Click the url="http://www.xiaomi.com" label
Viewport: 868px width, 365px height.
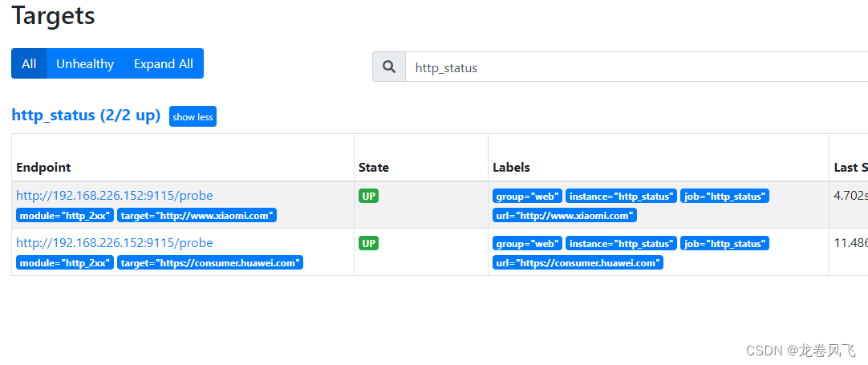tap(565, 216)
